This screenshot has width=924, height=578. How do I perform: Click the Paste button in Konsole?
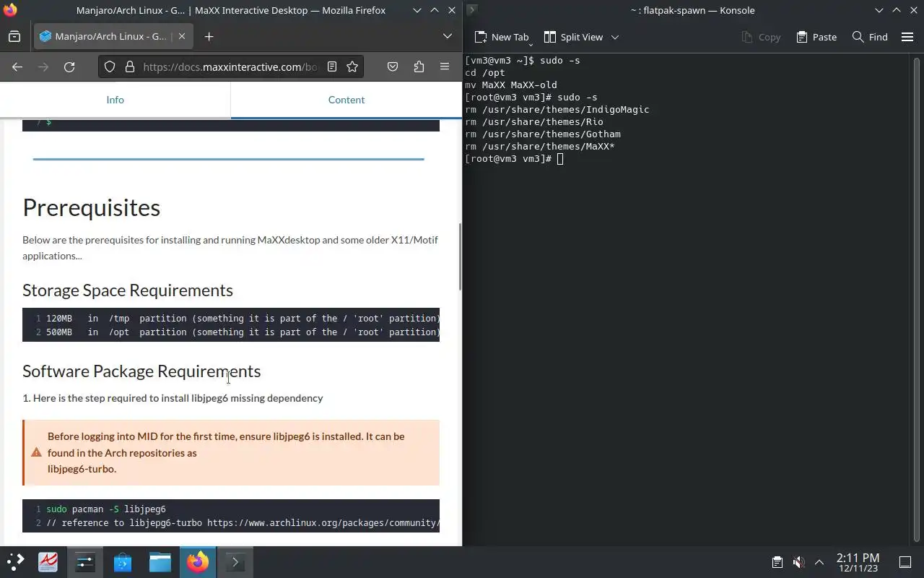pos(816,37)
